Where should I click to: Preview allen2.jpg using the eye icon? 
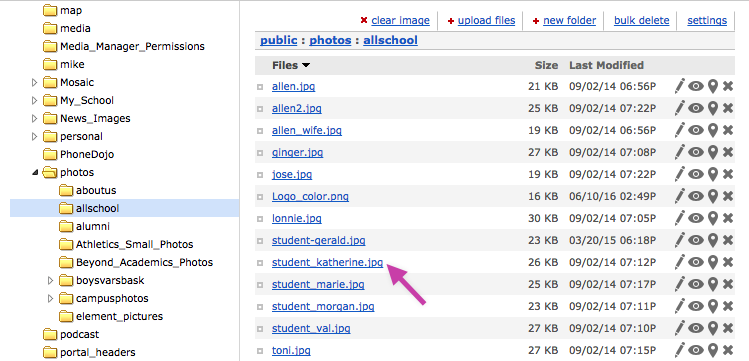[696, 108]
